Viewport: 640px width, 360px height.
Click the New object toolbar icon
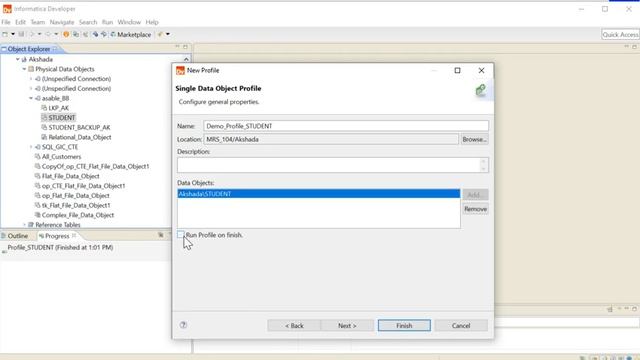coord(5,34)
